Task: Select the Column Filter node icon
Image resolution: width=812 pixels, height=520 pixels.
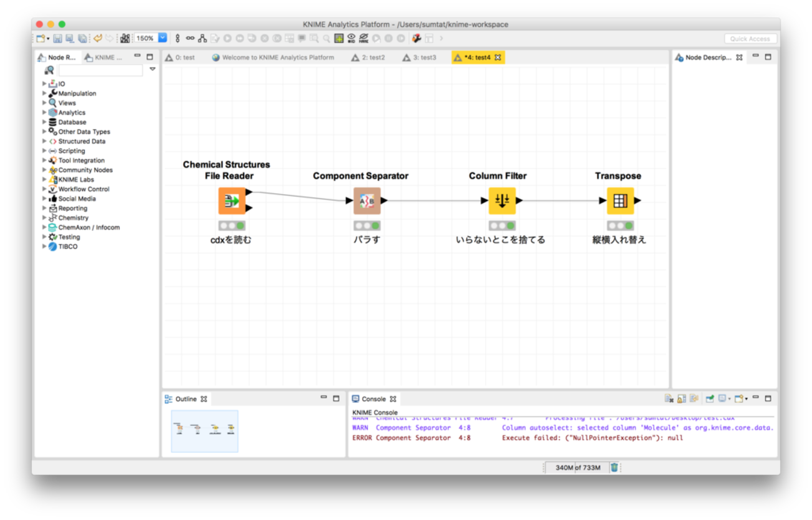Action: 502,201
